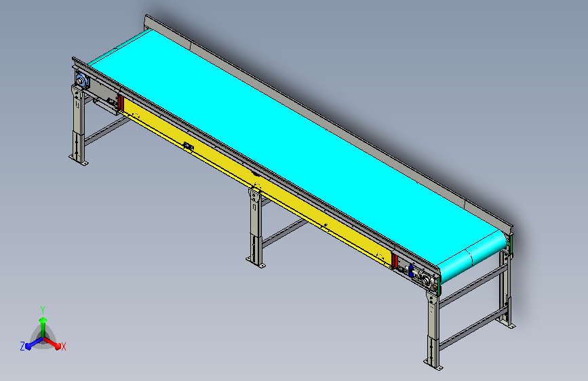Viewport: 588px width, 381px height.
Task: Select the middle support leg of the conveyor
Action: click(256, 228)
